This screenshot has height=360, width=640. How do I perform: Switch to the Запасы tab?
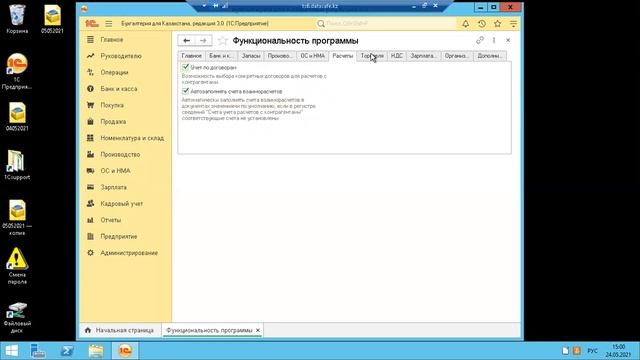(x=251, y=56)
